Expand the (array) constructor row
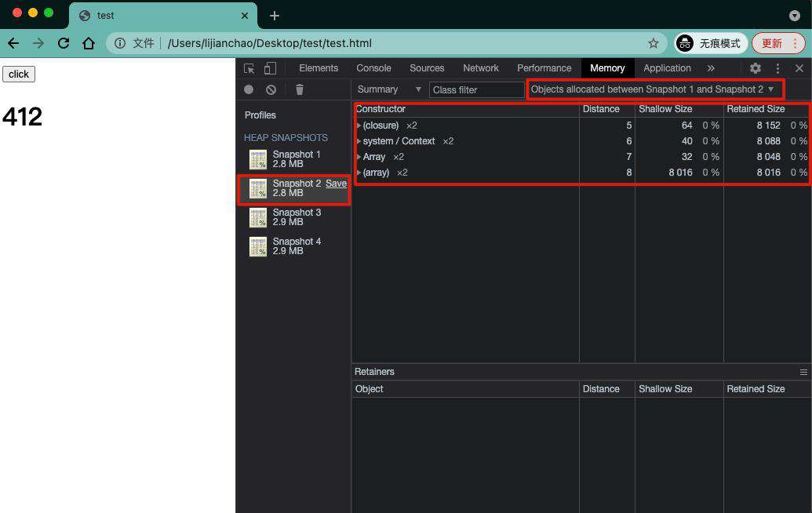 359,173
